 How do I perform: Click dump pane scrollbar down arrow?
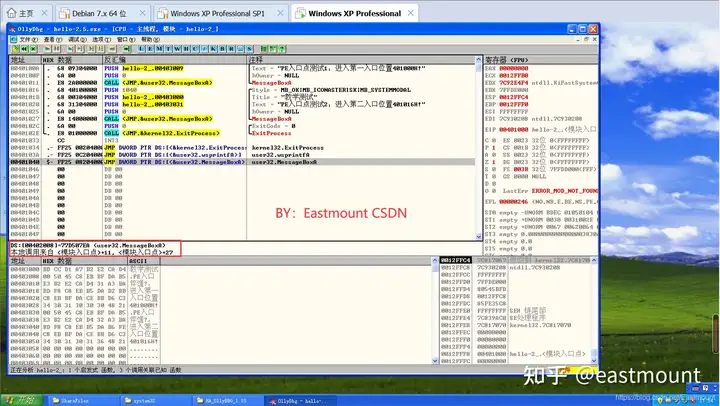pos(435,361)
